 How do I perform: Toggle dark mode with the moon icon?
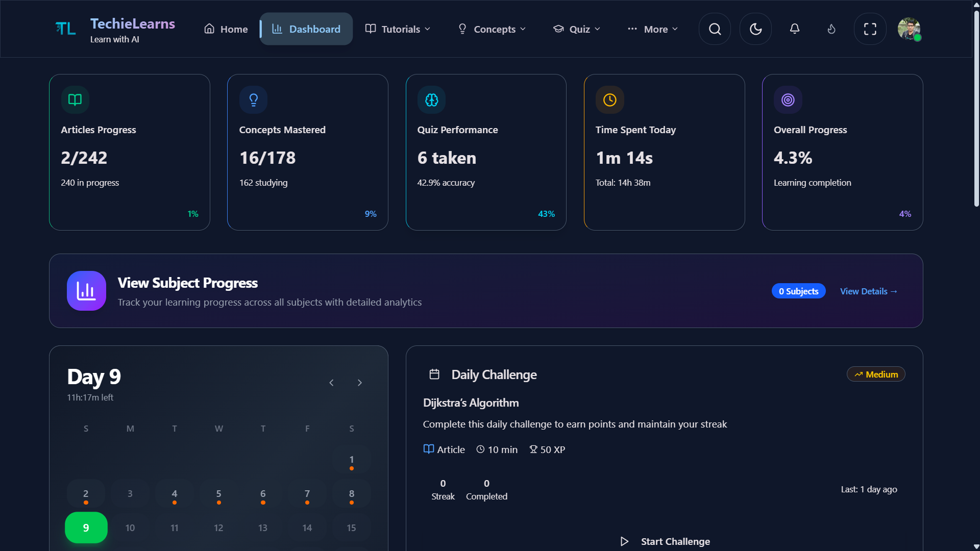(755, 29)
